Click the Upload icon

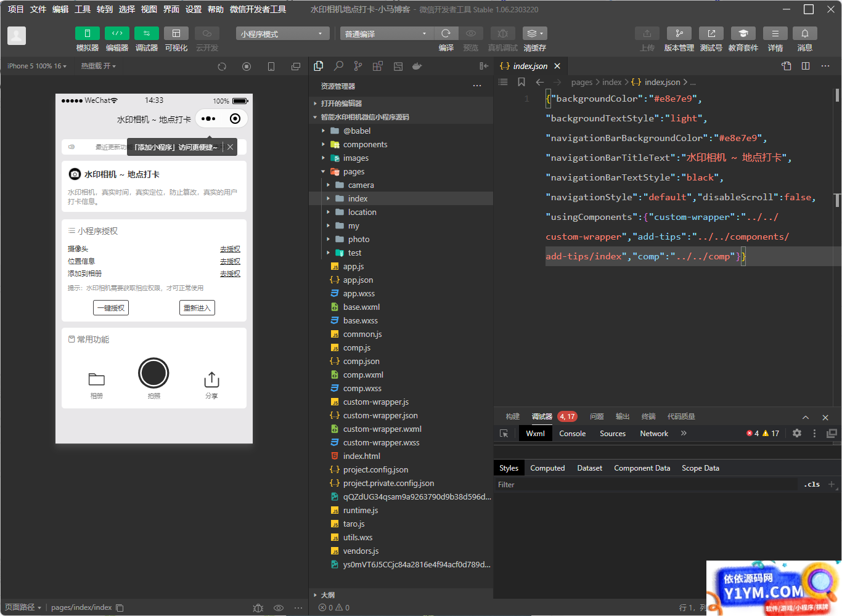[647, 33]
